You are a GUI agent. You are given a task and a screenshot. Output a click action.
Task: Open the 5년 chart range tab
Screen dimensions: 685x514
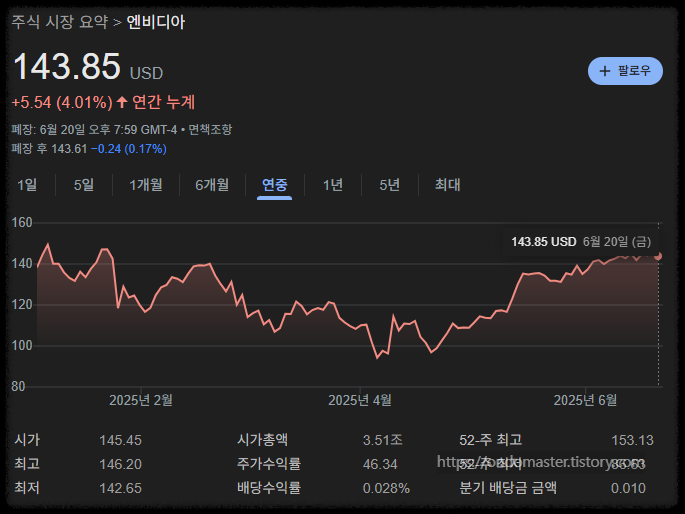tap(390, 185)
